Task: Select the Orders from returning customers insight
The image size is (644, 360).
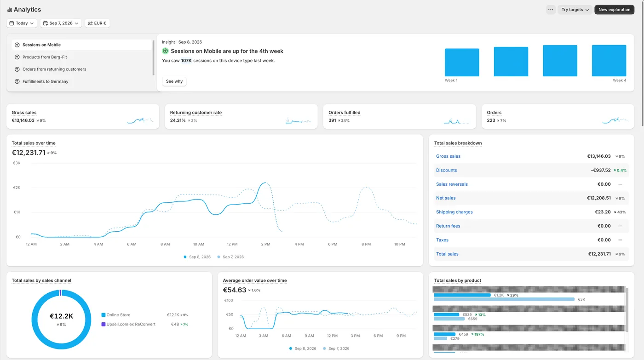Action: click(82, 69)
